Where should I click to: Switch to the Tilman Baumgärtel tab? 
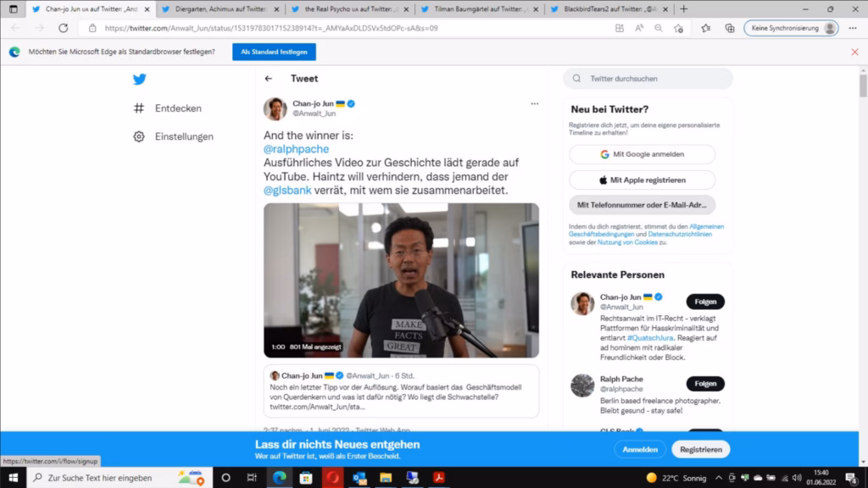click(x=478, y=9)
